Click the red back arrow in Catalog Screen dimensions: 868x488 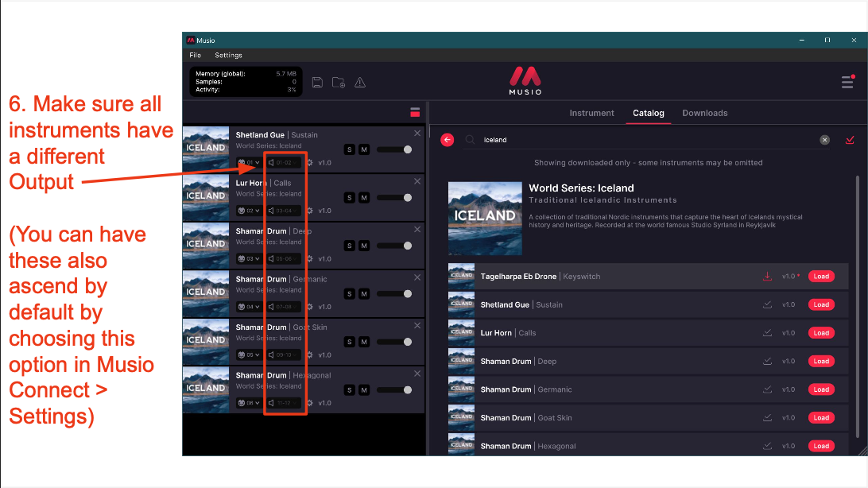click(448, 140)
